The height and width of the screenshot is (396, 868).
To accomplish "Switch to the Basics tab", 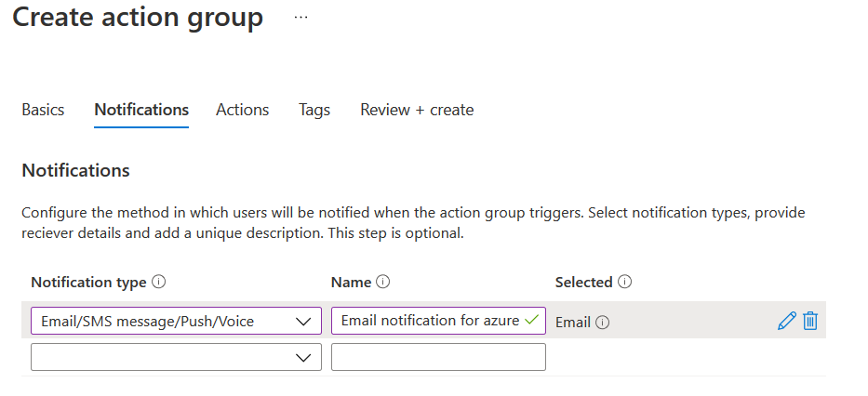I will [43, 110].
